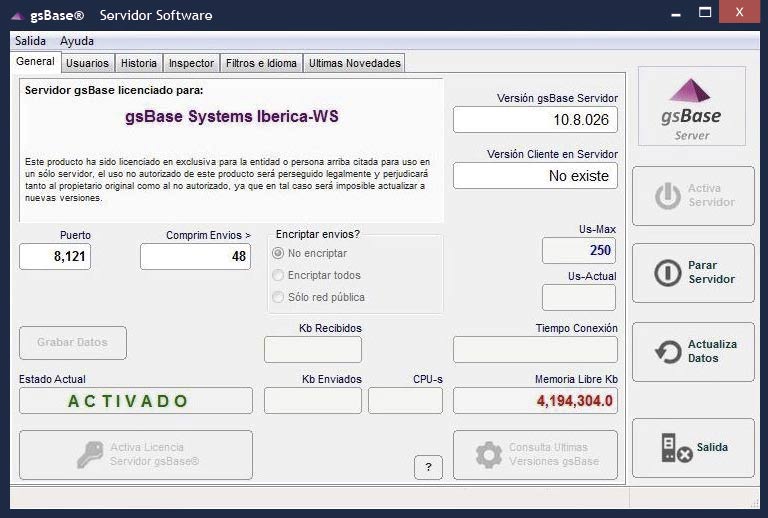Click the key icon on Activa Licencia button
Viewport: 768px width, 518px height.
pos(90,454)
